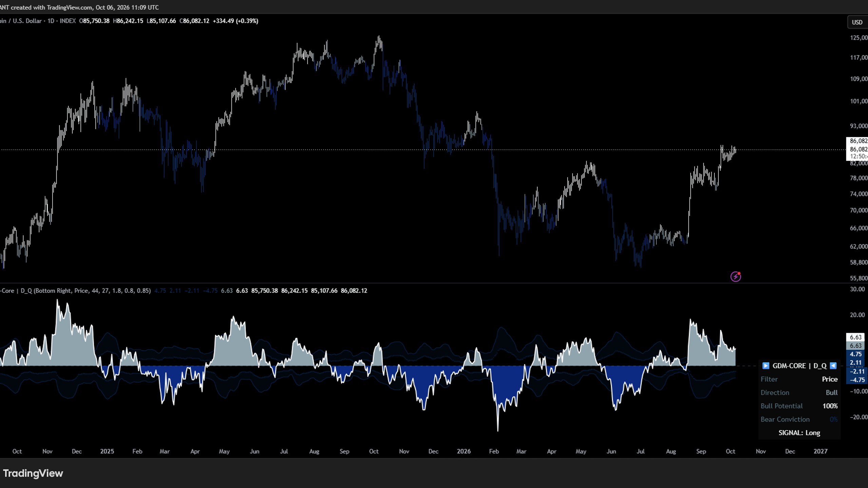868x488 pixels.
Task: Click the 'SIGNAL: Long' readout
Action: [x=799, y=433]
